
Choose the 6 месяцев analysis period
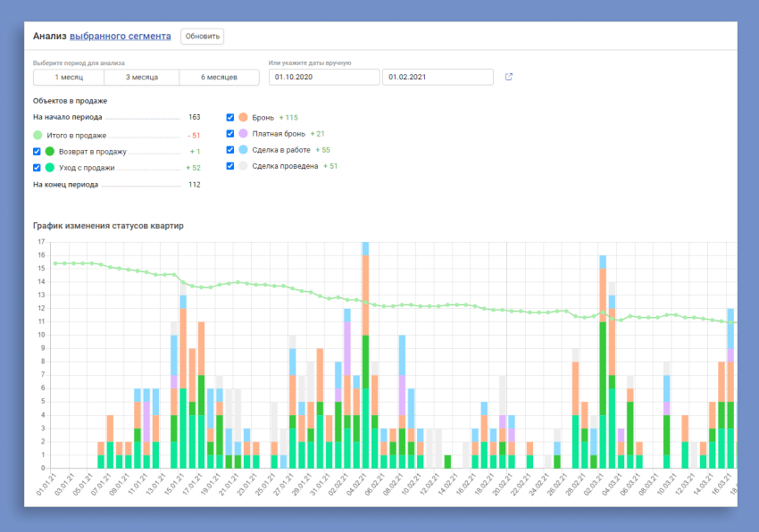click(218, 78)
